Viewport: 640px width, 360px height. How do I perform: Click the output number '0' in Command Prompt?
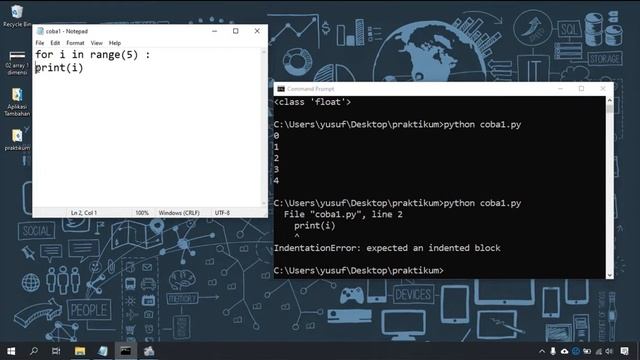(x=276, y=136)
